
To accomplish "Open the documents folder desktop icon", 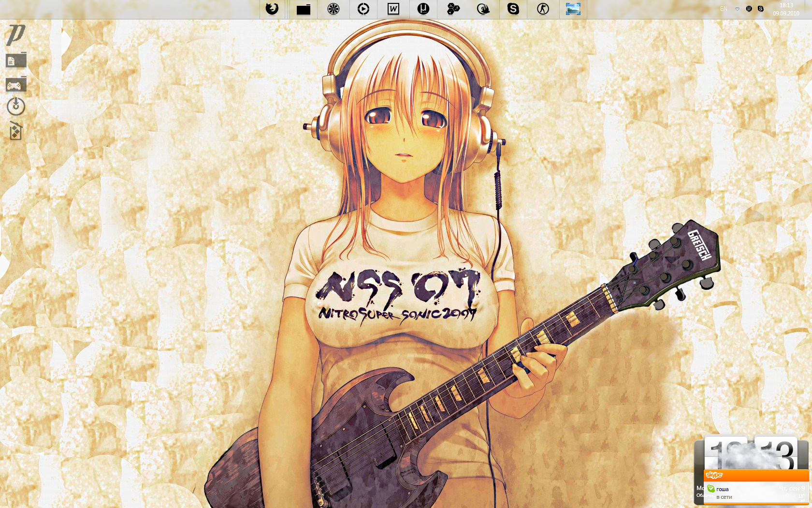I will coord(16,60).
